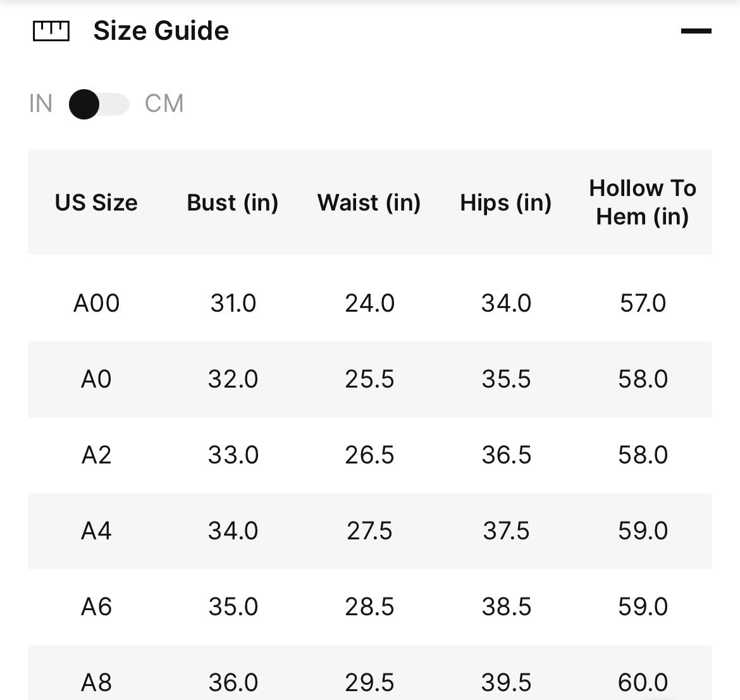740x700 pixels.
Task: Click the 27.5 waist value for A4
Action: (x=369, y=531)
